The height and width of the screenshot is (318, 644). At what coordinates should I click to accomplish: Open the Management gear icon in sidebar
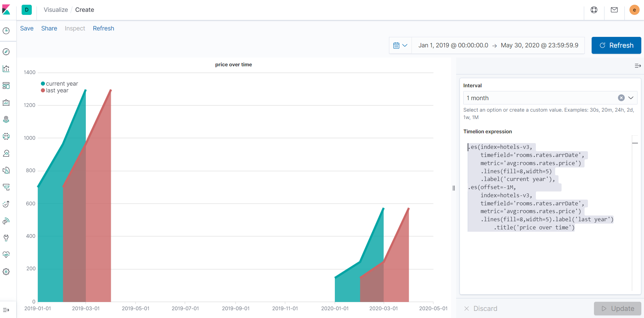[x=6, y=272]
